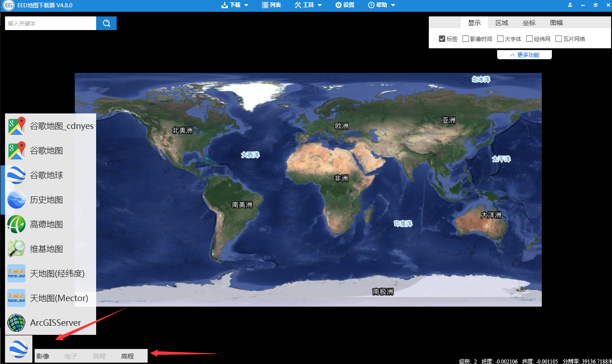The width and height of the screenshot is (612, 364).
Task: Uncheck the 标签 checkbox
Action: click(442, 39)
